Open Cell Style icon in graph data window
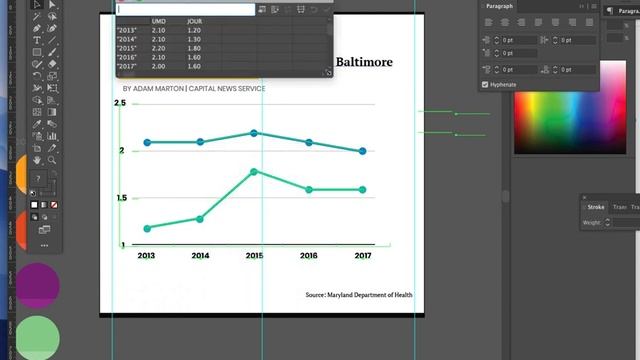The width and height of the screenshot is (640, 360). tap(301, 9)
